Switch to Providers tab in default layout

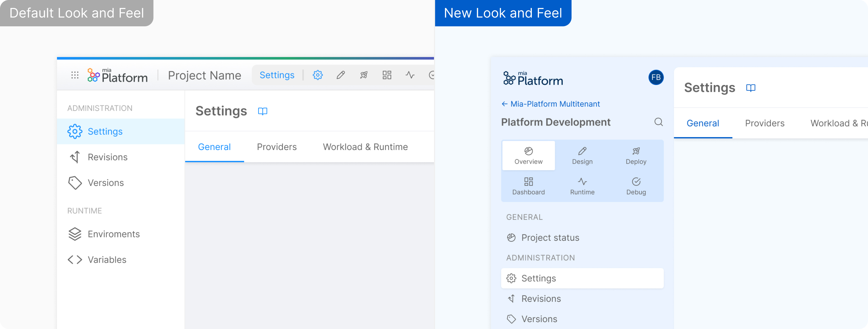click(277, 147)
